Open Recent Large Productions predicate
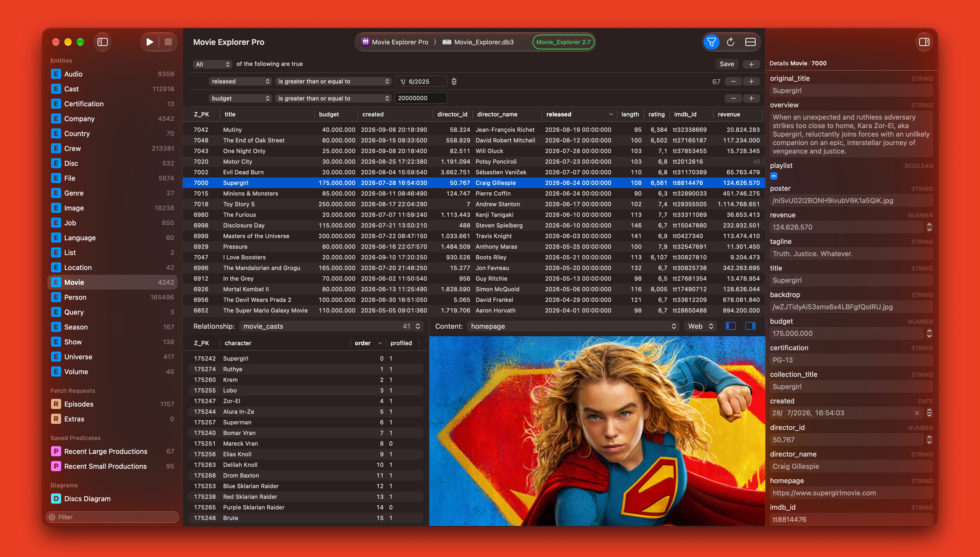 click(x=112, y=451)
